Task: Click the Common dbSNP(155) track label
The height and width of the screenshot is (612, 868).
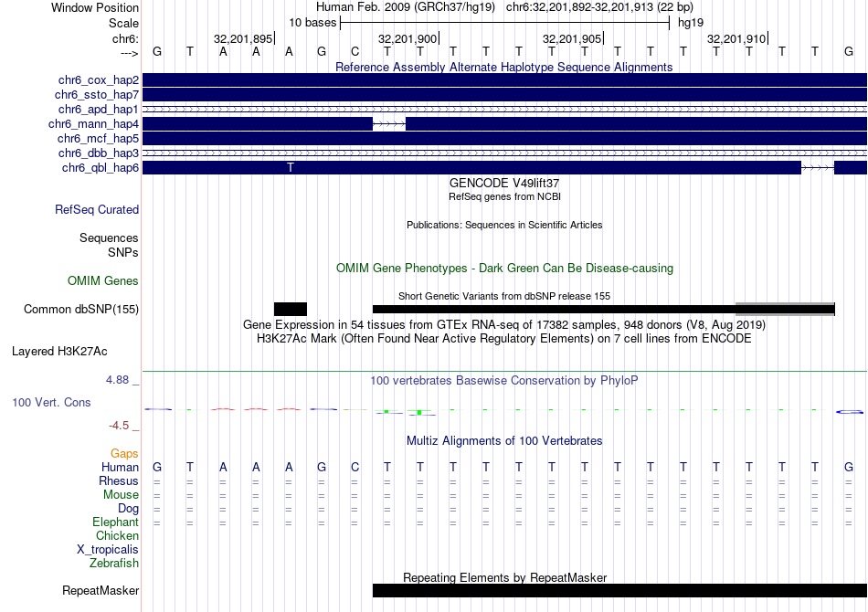Action: point(81,310)
